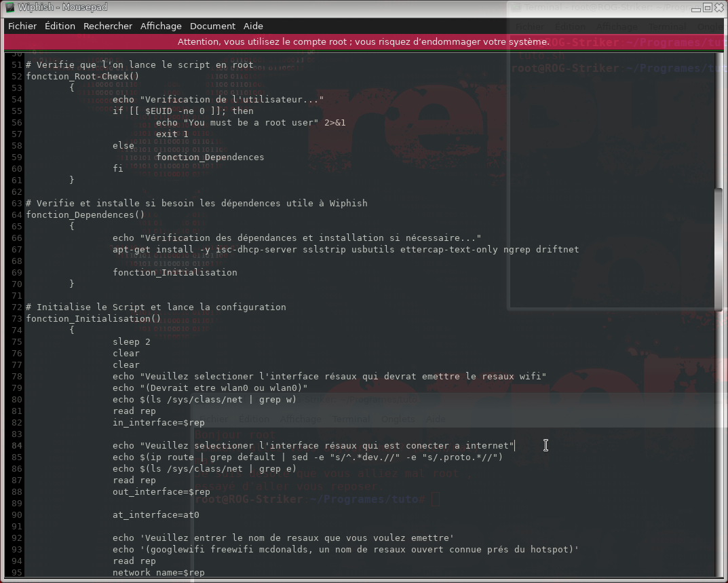
Task: Click 'fonction_Initialisation' call on line 69
Action: tap(175, 273)
